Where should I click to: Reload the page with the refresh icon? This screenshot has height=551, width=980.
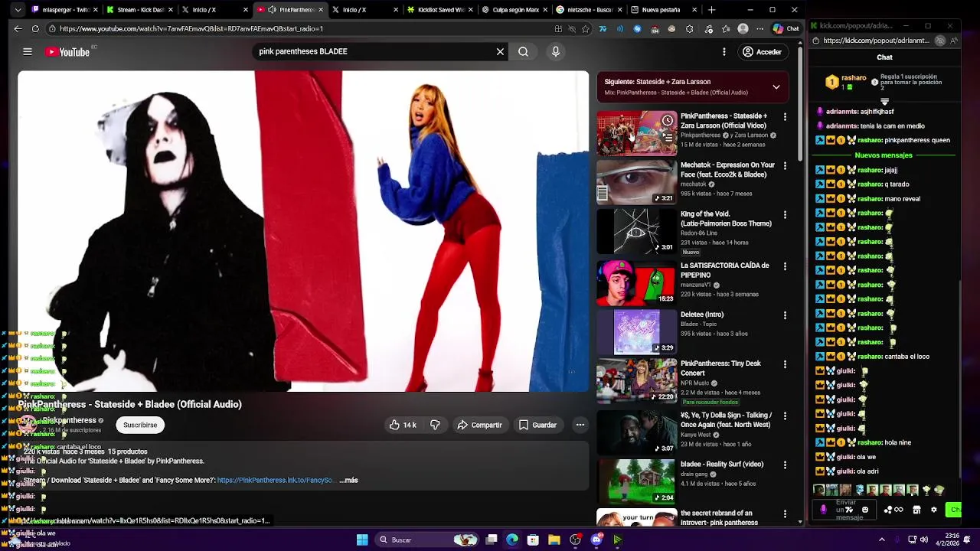point(35,28)
